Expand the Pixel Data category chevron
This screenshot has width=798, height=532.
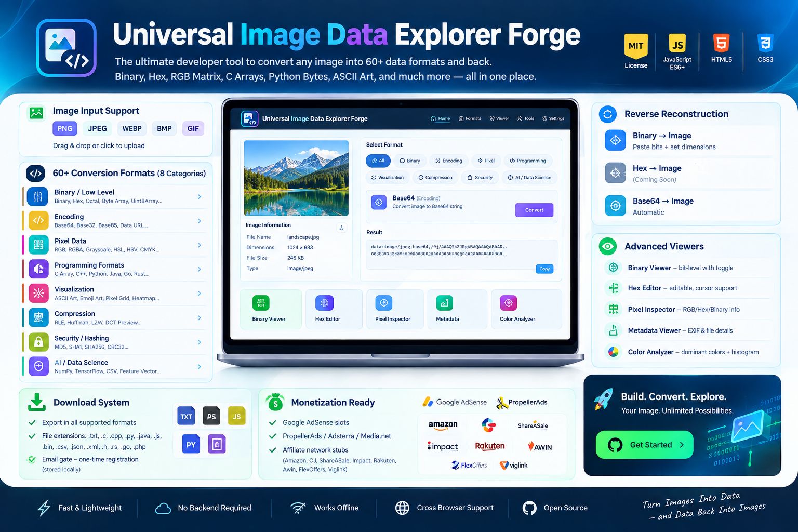(x=199, y=245)
